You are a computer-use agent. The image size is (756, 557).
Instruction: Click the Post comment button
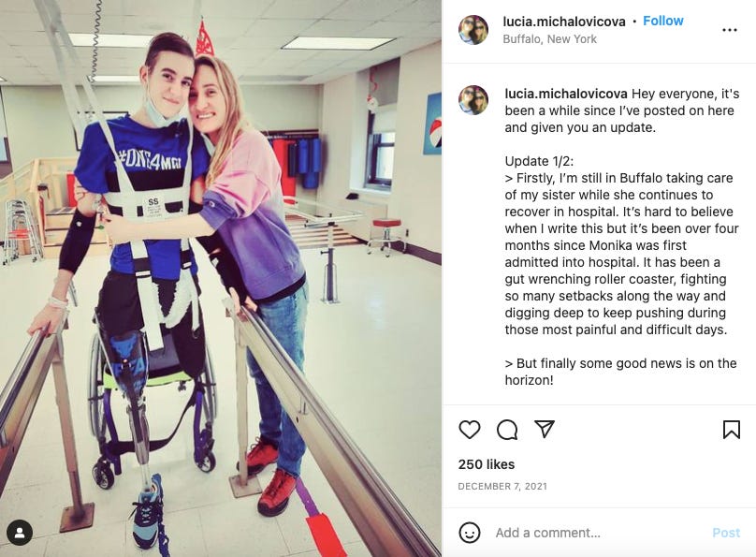pos(726,533)
